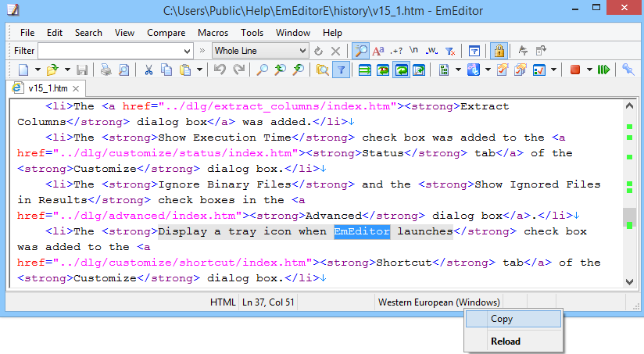Click the Customize checklist icon
Image resolution: width=644 pixels, height=354 pixels.
pyautogui.click(x=538, y=70)
